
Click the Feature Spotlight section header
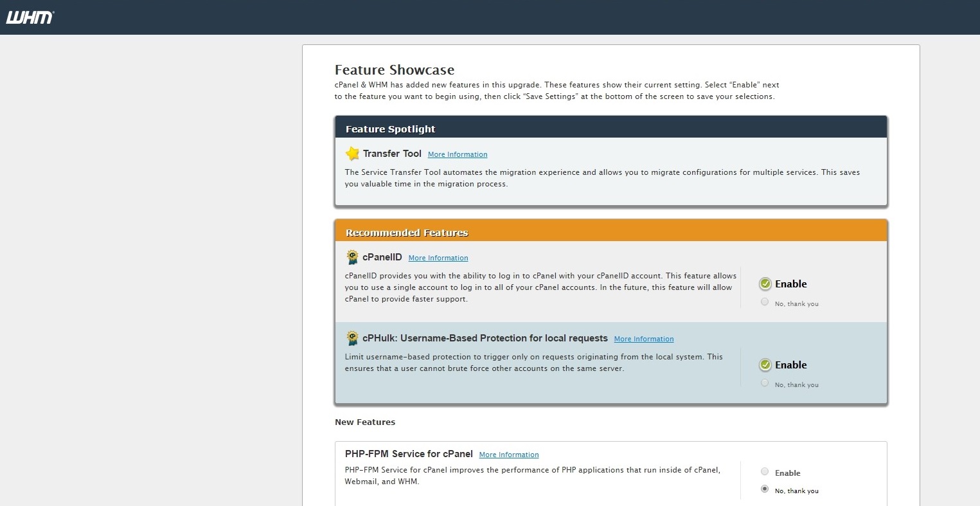click(x=391, y=129)
